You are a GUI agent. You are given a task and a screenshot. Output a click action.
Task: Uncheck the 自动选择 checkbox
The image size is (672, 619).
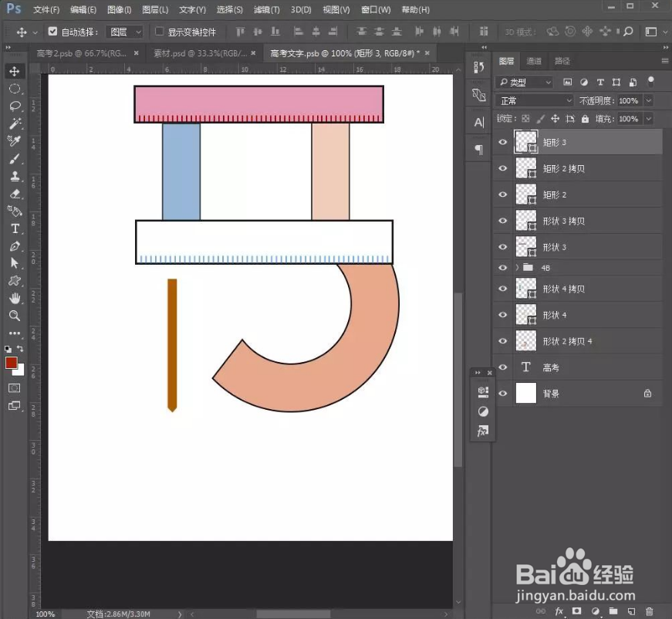pos(52,32)
